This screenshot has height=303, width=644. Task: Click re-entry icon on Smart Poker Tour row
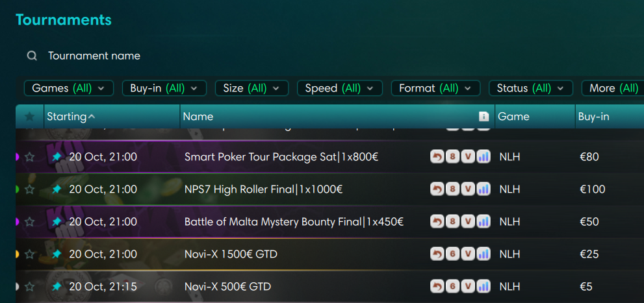coord(437,156)
